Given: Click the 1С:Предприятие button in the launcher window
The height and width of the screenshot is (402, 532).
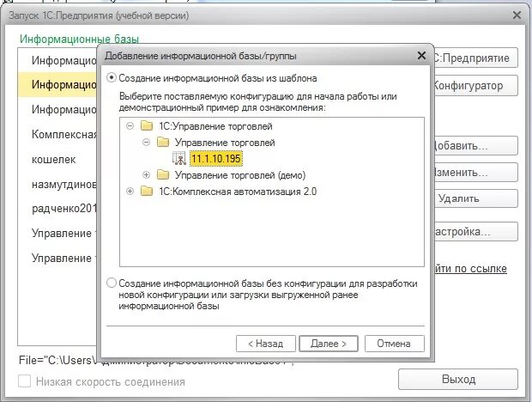Looking at the screenshot, I should pyautogui.click(x=476, y=58).
